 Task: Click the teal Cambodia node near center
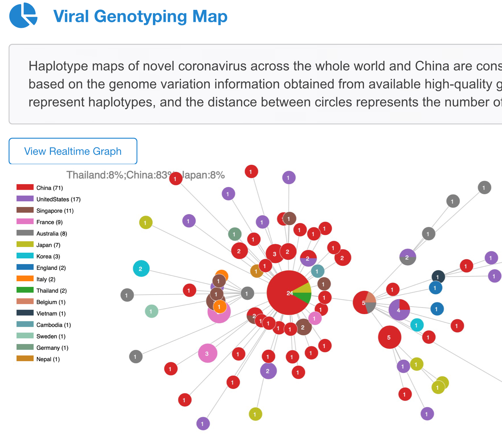tap(317, 271)
